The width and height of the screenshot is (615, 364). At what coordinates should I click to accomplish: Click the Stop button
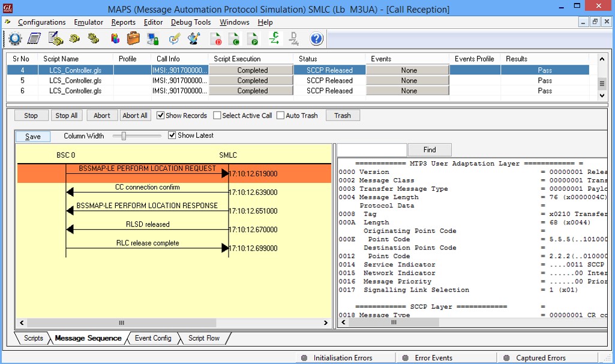pyautogui.click(x=31, y=116)
